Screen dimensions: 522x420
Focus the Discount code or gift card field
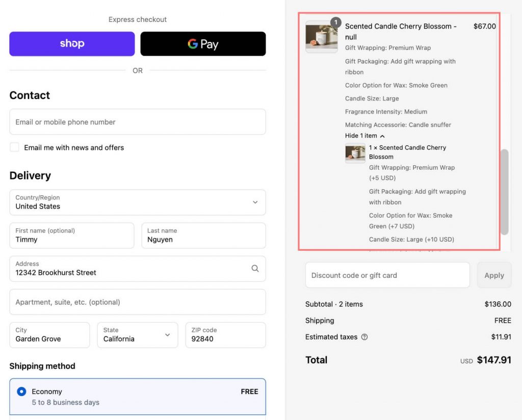pyautogui.click(x=387, y=275)
